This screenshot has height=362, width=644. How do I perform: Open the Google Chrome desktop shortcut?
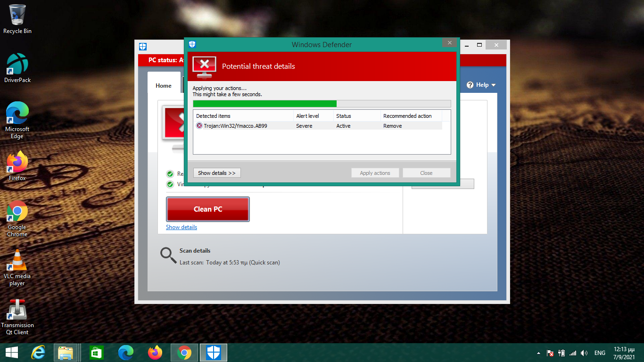click(17, 219)
